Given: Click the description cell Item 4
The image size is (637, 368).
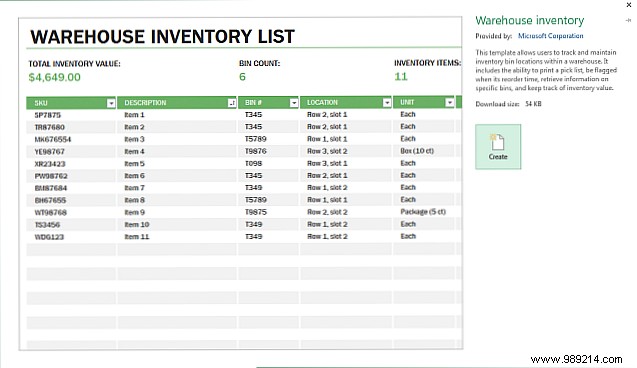Looking at the screenshot, I should [x=134, y=152].
